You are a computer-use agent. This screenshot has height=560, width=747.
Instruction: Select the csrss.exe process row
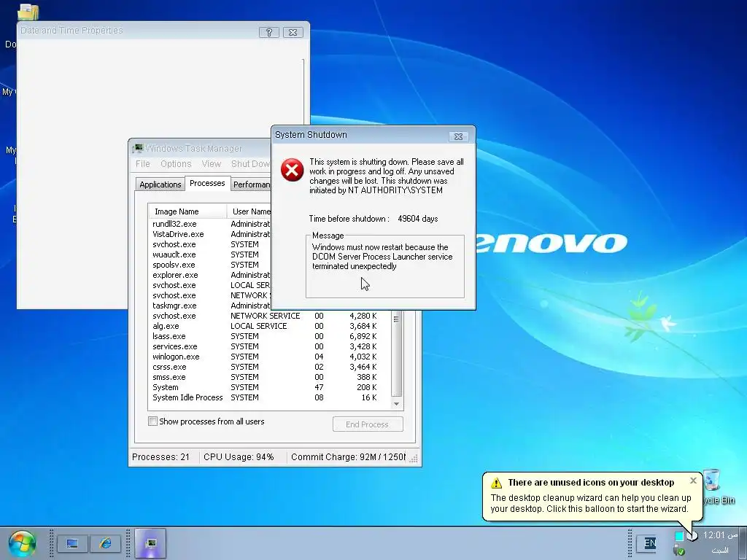coord(270,367)
